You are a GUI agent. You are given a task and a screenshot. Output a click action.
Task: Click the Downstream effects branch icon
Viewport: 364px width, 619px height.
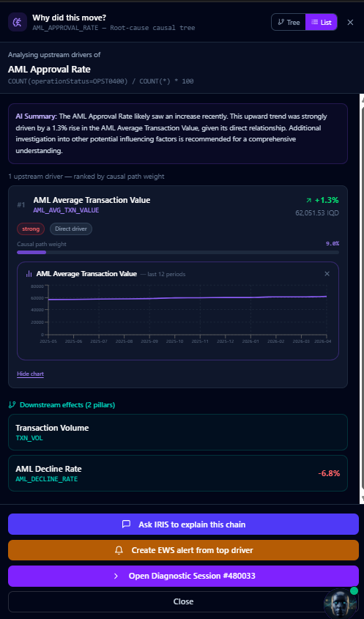(x=12, y=404)
